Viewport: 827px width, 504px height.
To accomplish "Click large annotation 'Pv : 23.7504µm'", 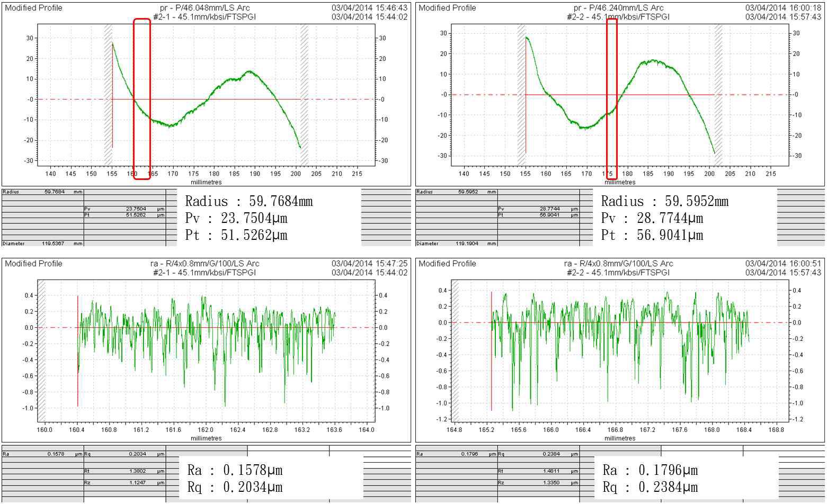I will 236,218.
